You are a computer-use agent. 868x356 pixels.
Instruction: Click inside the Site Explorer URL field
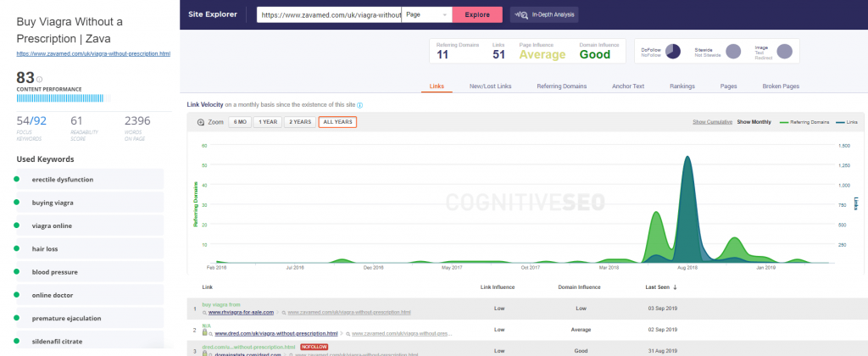[329, 14]
